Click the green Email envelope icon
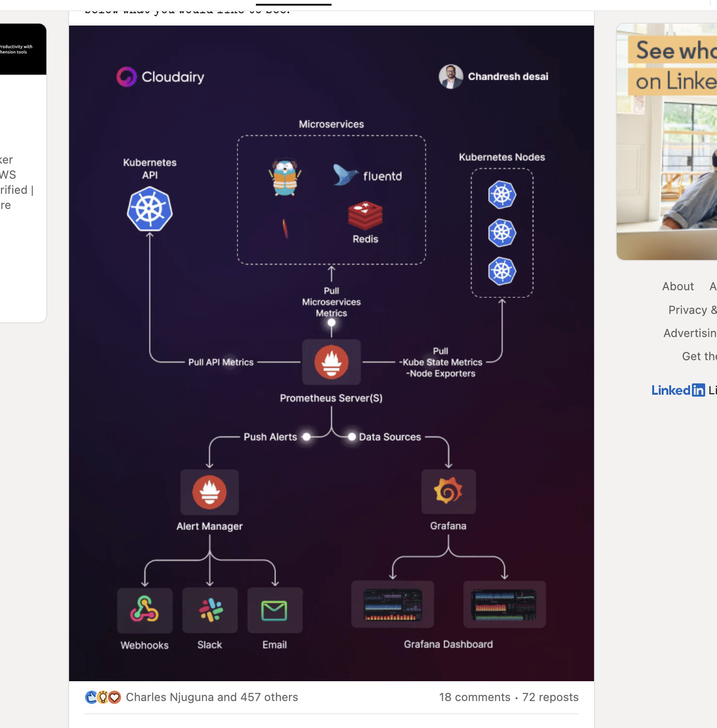This screenshot has width=717, height=728. pos(275,610)
